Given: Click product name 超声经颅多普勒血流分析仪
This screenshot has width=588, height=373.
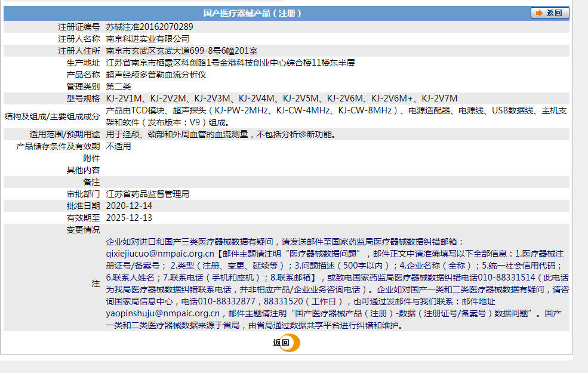Looking at the screenshot, I should tap(156, 75).
